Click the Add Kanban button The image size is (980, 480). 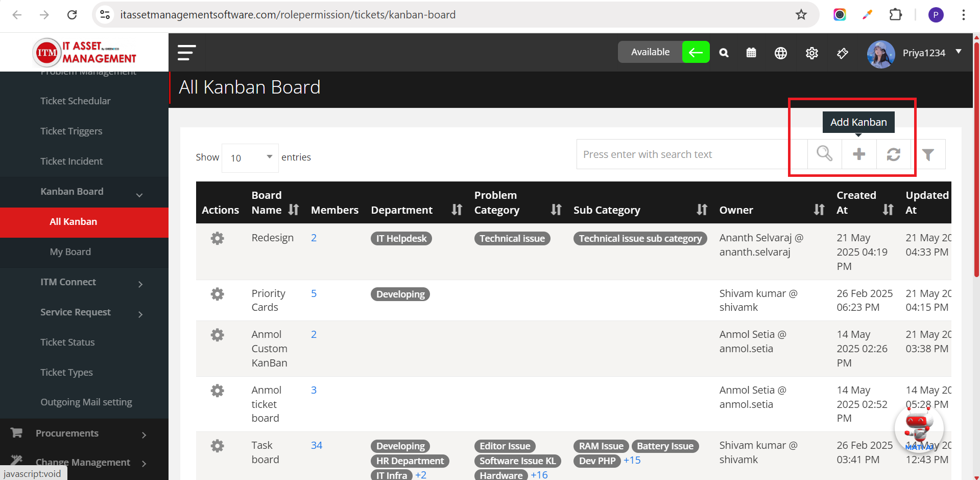[858, 122]
